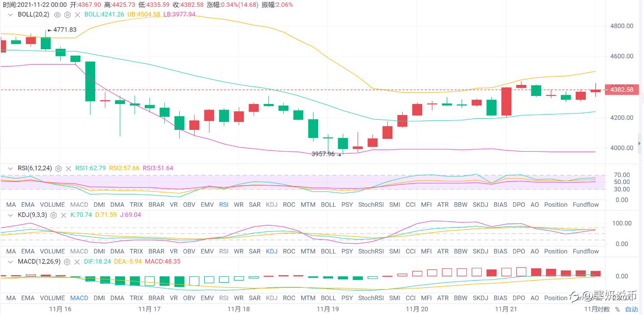The height and width of the screenshot is (315, 644).
Task: Click UB:4504.58 upper band value
Action: pos(144,14)
